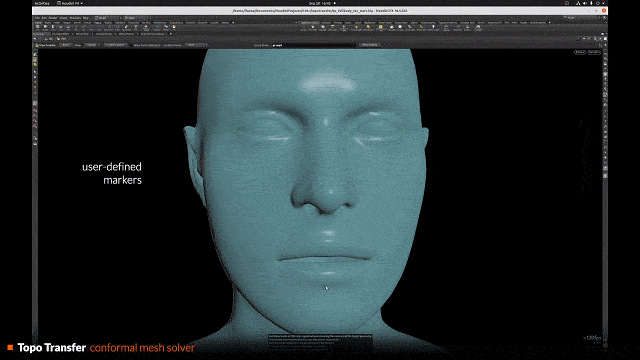Select the Box shelf tool
Screen dimensions: 640x360
coord(38,27)
